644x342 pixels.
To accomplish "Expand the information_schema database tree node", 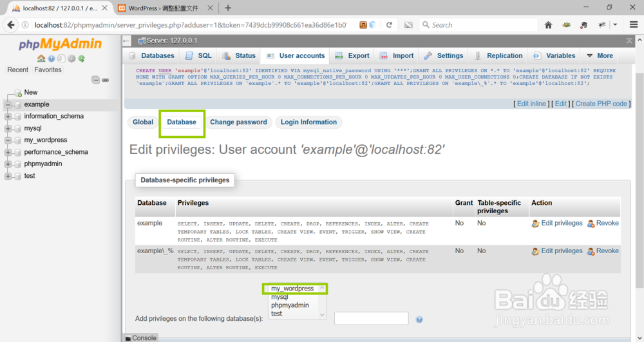I will point(8,117).
